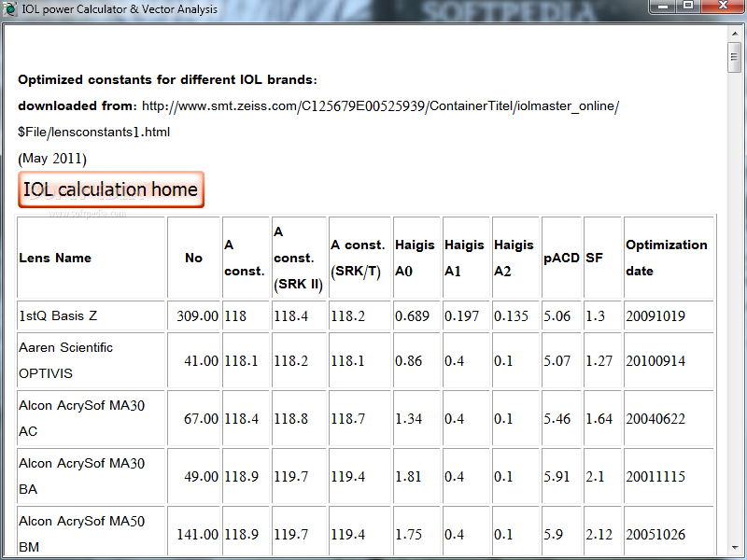
Task: Click the No value 141.00
Action: pyautogui.click(x=198, y=534)
